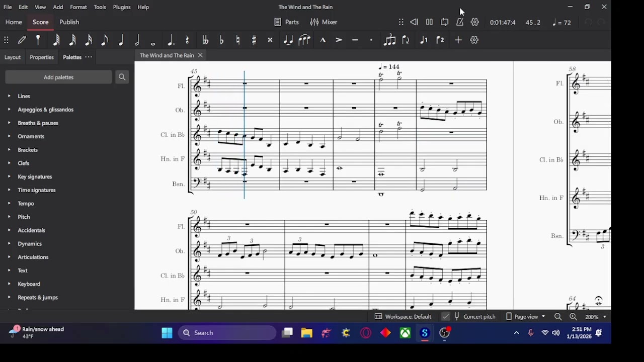Select half note duration
This screenshot has width=644, height=362.
click(137, 40)
